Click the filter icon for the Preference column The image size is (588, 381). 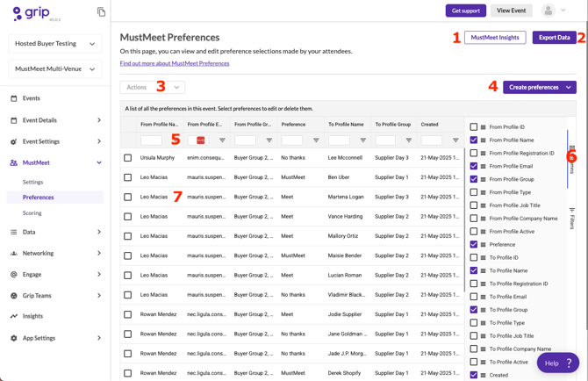[x=316, y=140]
